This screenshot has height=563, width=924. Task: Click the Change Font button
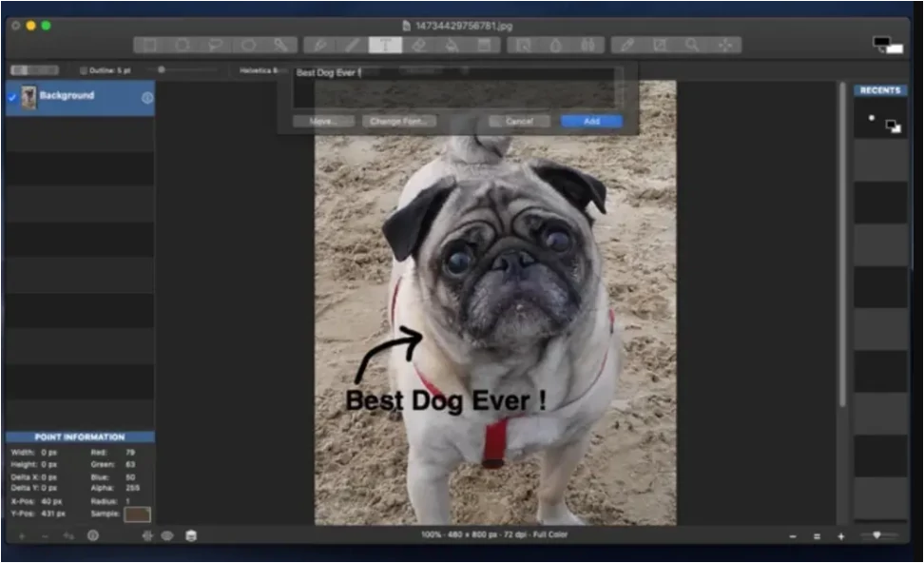[399, 122]
